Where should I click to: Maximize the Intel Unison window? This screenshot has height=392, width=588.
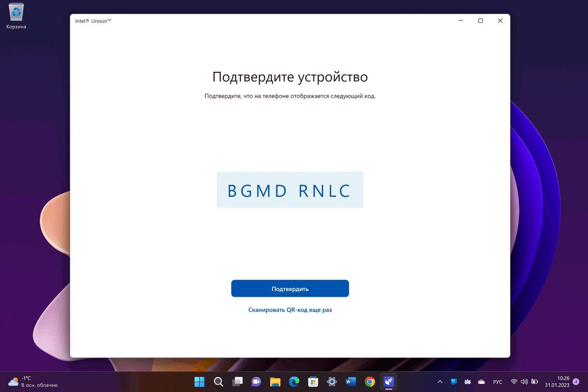click(x=481, y=21)
